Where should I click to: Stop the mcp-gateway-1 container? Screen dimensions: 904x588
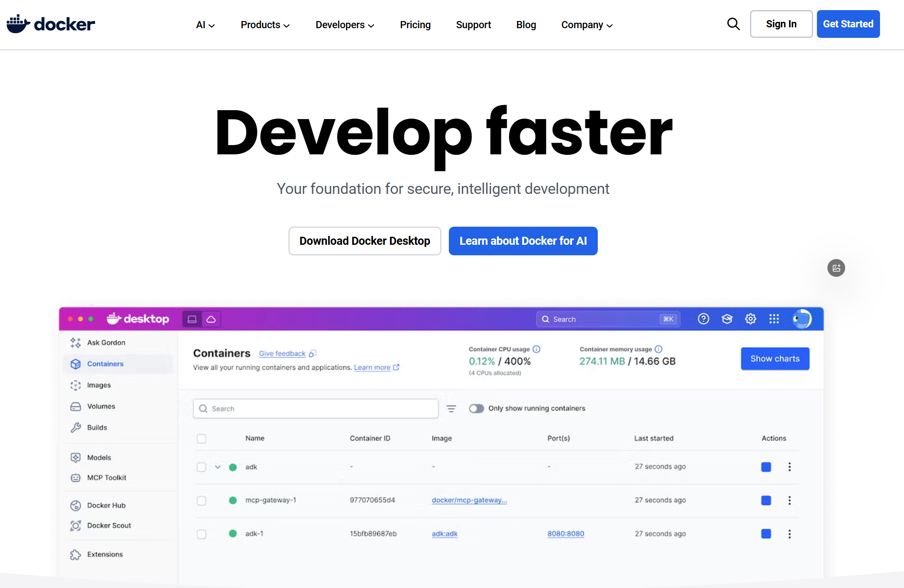[766, 500]
